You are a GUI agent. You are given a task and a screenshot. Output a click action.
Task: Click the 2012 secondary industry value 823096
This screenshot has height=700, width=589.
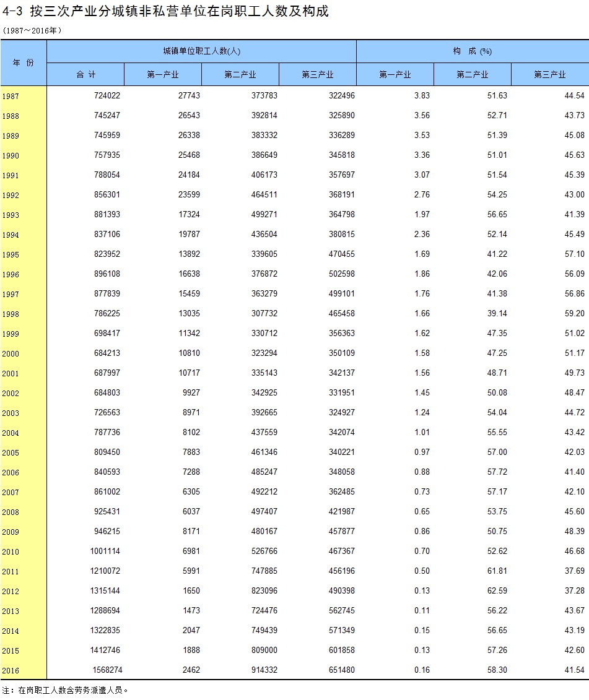pyautogui.click(x=264, y=590)
